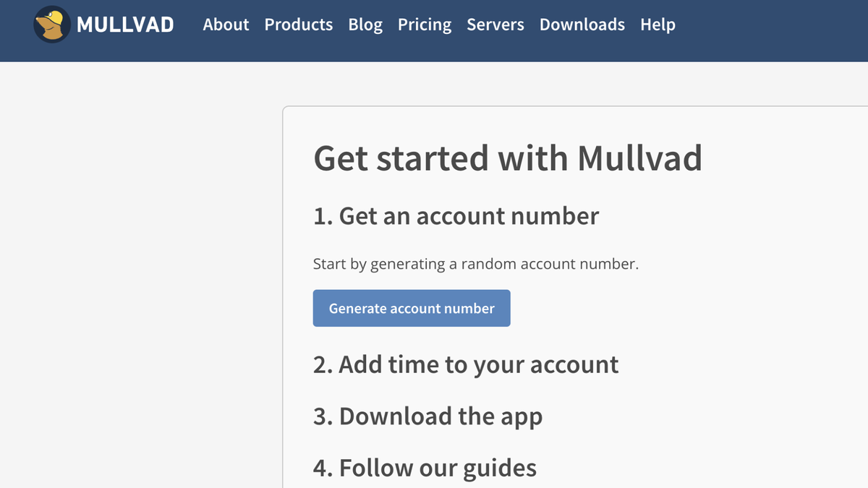Image resolution: width=868 pixels, height=488 pixels.
Task: Click the 'Get started with Mullvad' heading
Action: point(507,158)
